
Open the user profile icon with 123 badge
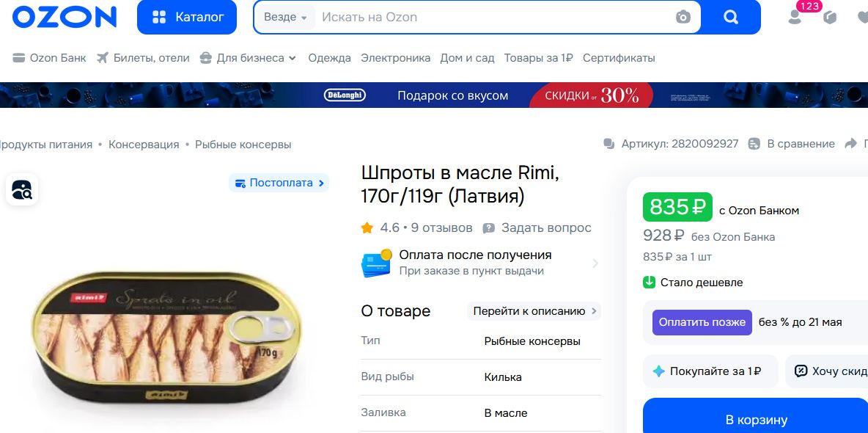[x=795, y=17]
